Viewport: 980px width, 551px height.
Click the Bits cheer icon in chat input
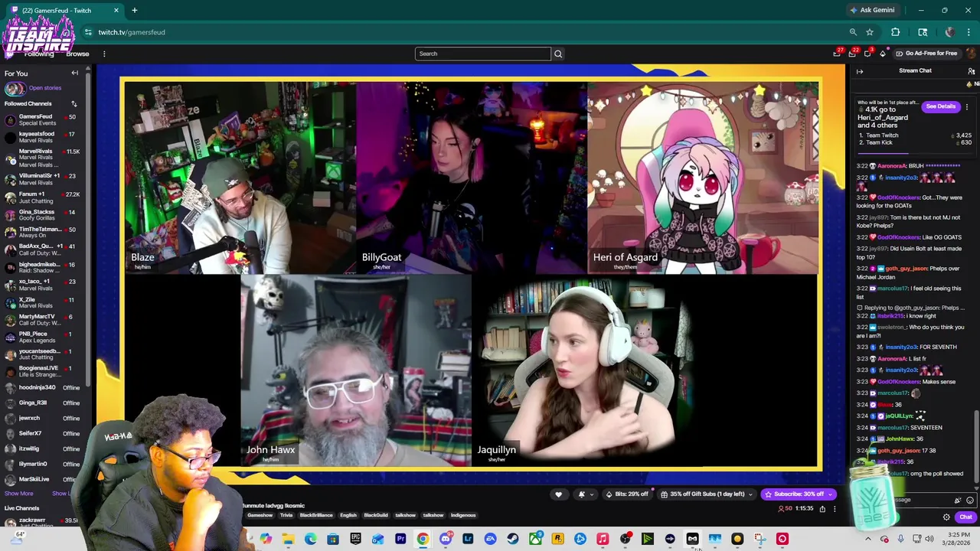[958, 500]
